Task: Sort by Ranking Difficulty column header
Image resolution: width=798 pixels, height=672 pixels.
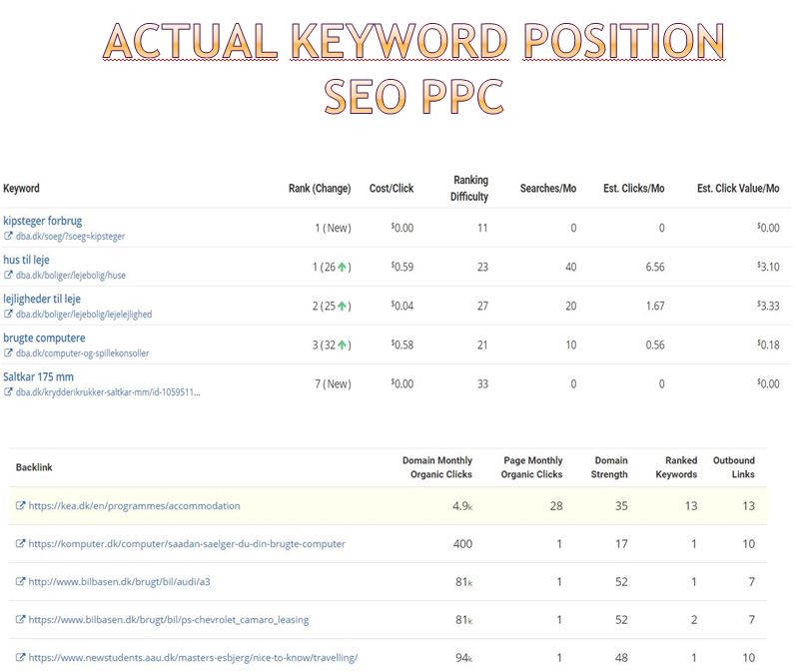Action: (x=469, y=189)
